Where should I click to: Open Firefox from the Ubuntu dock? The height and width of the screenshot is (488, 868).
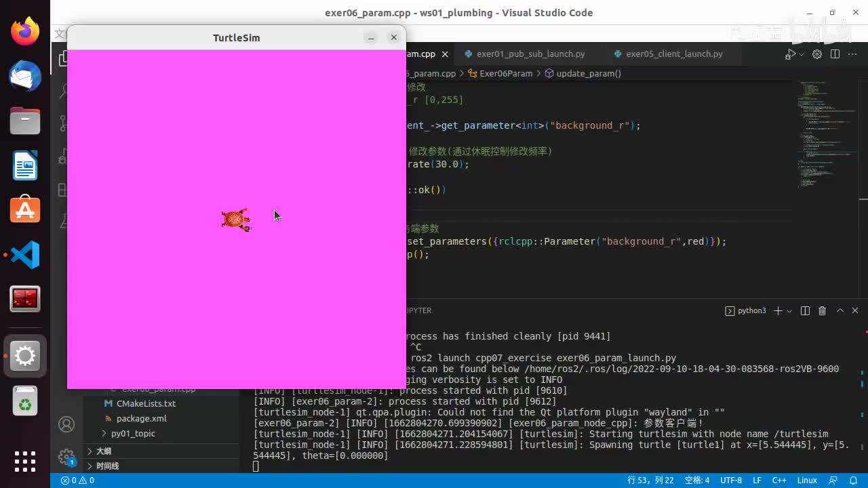tap(25, 31)
